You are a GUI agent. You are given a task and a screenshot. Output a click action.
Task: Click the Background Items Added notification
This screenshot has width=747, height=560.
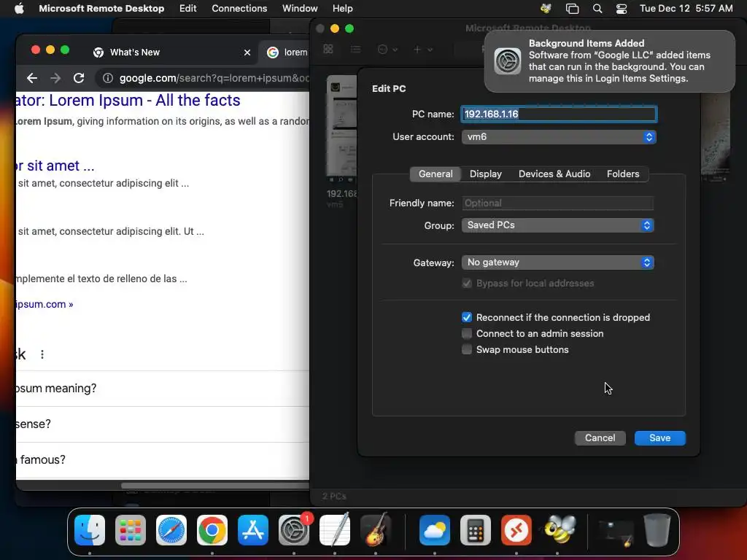610,61
